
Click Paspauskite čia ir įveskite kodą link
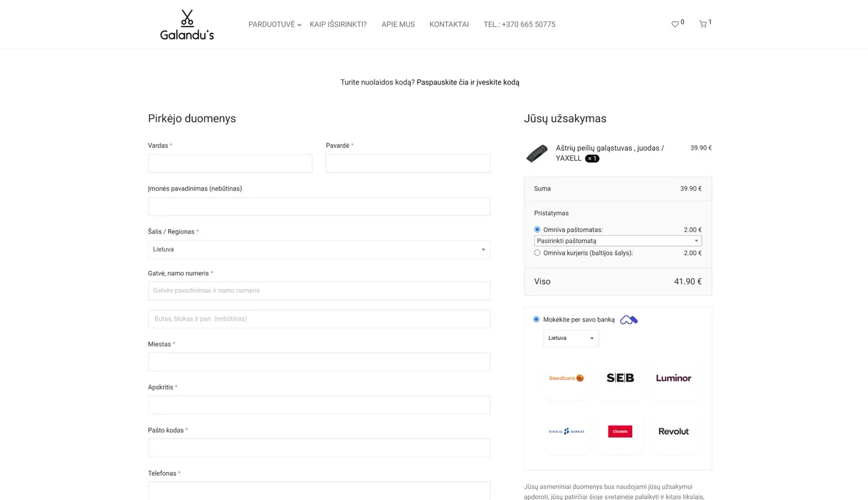point(468,83)
